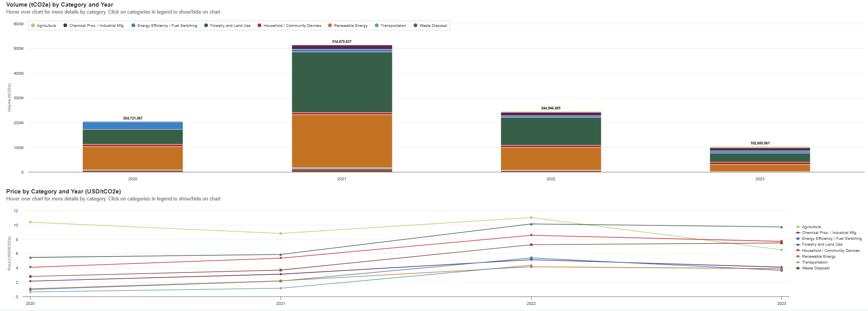Click Household / Community Devices red legend dot

pos(259,26)
